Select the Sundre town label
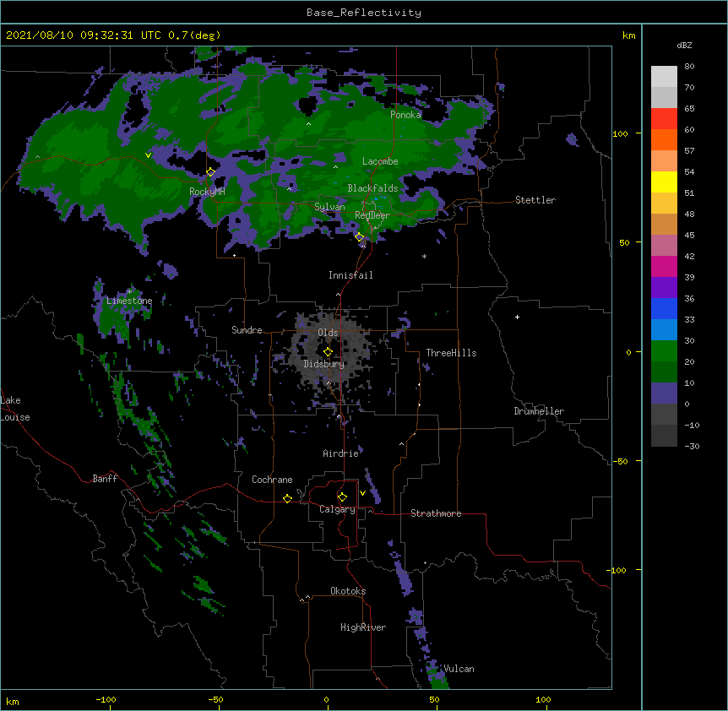The width and height of the screenshot is (728, 711). pyautogui.click(x=247, y=330)
